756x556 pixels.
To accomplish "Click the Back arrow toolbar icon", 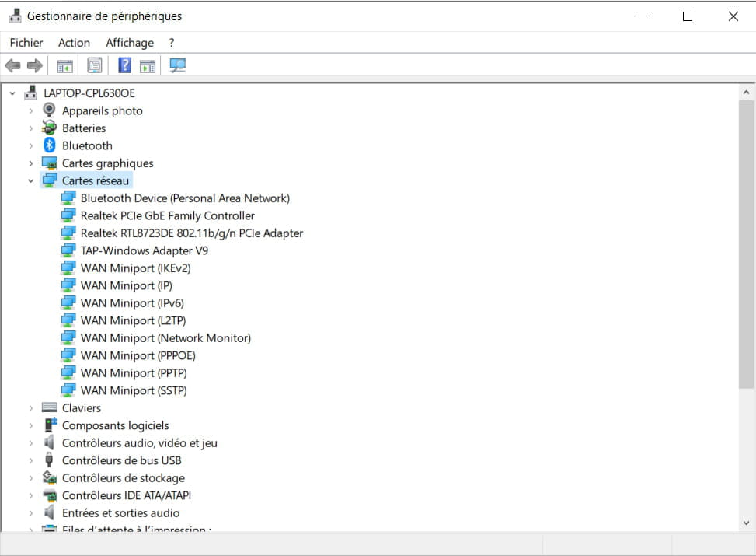I will [13, 65].
